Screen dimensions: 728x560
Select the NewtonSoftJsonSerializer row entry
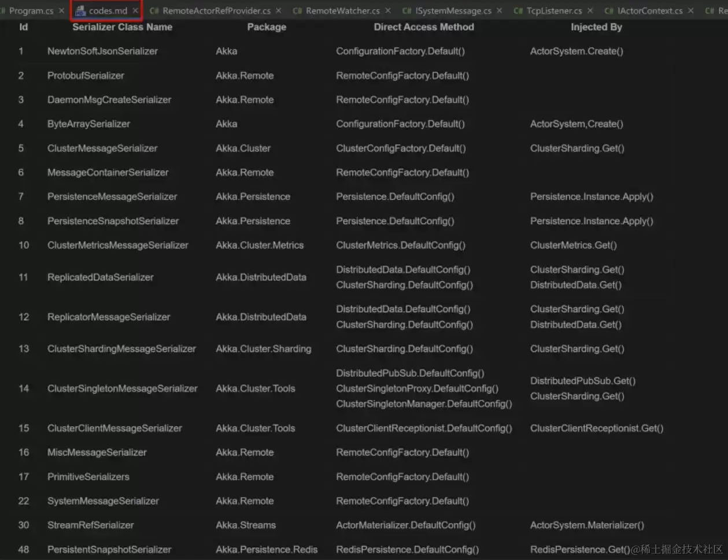(102, 51)
